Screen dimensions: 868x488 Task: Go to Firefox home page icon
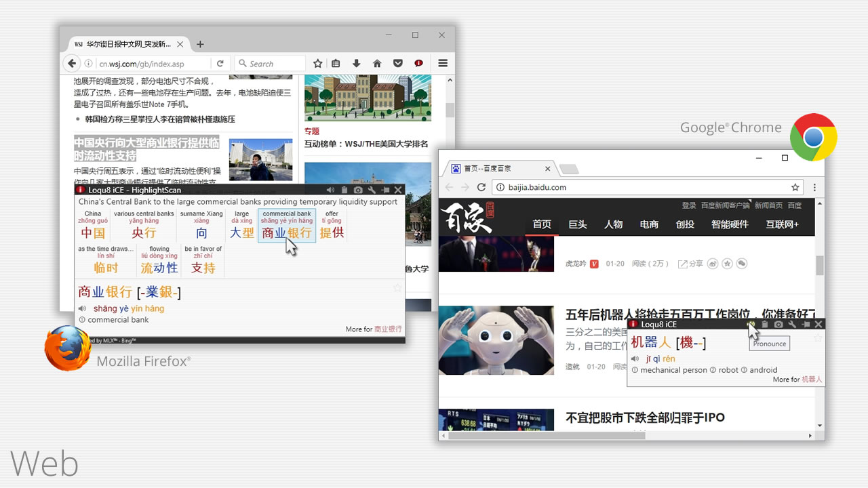tap(377, 63)
